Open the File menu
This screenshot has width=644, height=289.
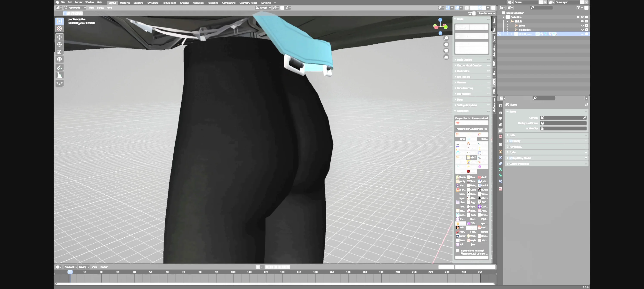pyautogui.click(x=63, y=2)
